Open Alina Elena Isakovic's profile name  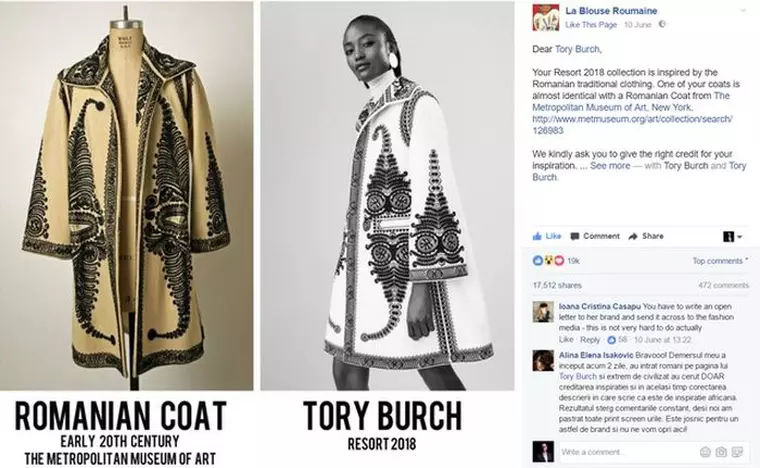point(597,355)
